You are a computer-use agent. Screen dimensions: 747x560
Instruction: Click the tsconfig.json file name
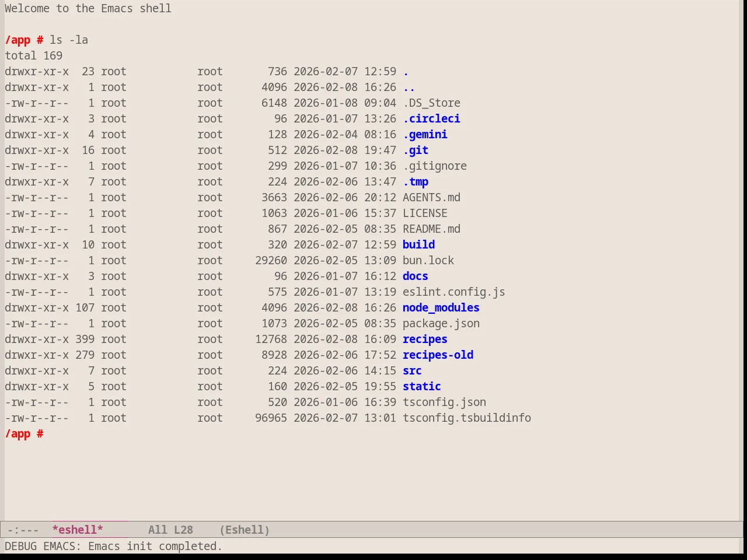[x=444, y=402]
